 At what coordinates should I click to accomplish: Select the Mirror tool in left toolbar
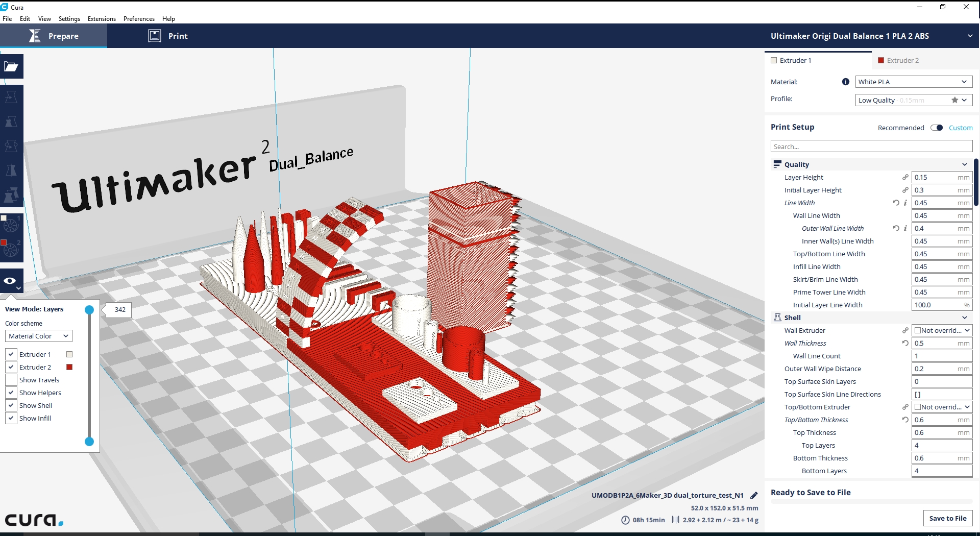coord(11,170)
